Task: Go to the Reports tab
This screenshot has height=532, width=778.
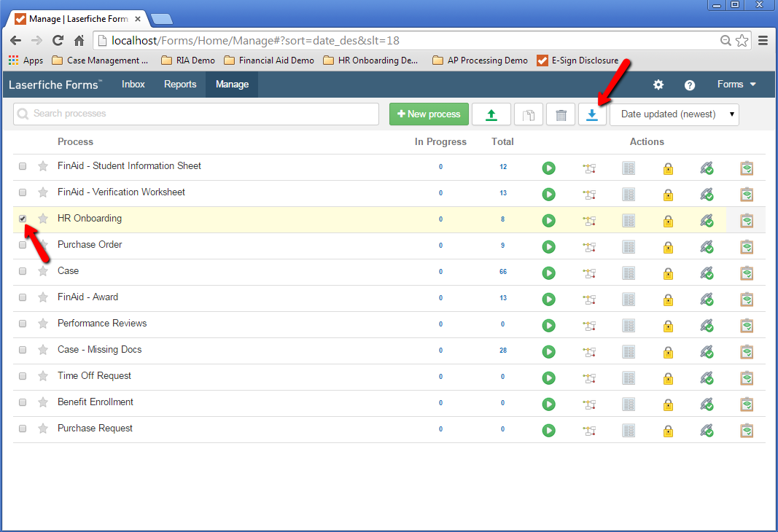Action: pyautogui.click(x=180, y=85)
